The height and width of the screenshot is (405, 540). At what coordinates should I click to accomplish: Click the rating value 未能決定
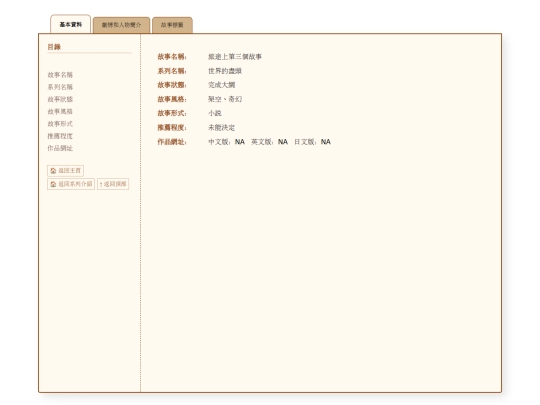click(221, 127)
